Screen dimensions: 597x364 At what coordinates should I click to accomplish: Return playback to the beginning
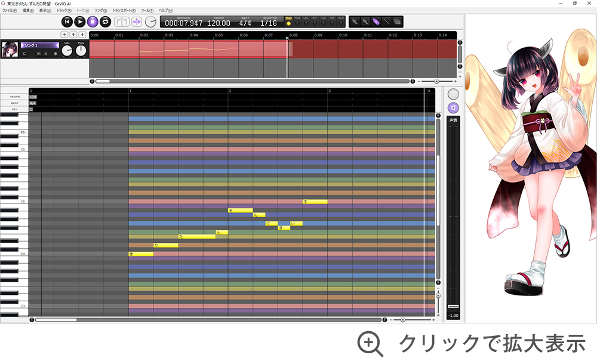tap(67, 21)
